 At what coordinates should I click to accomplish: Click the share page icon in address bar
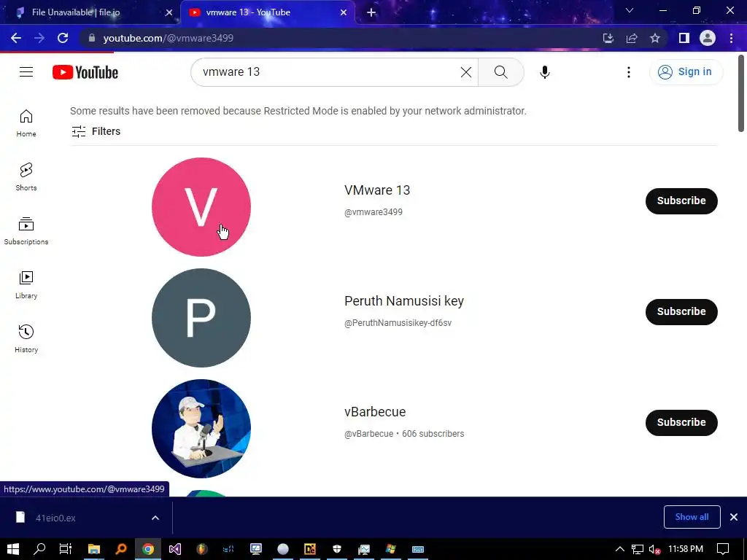632,38
